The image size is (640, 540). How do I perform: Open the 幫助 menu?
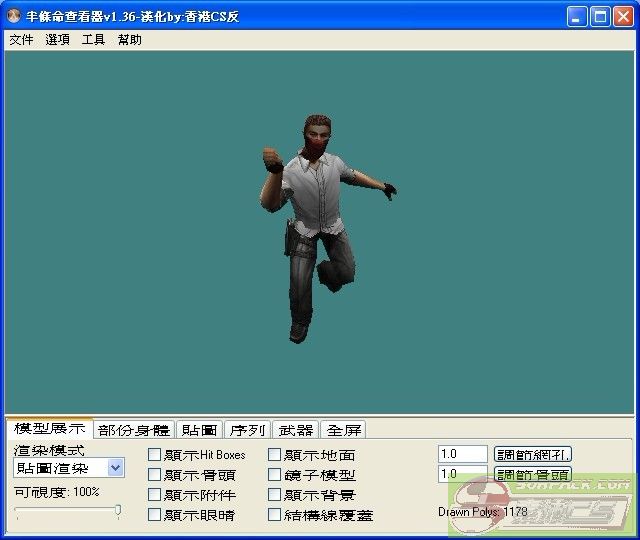(x=129, y=40)
